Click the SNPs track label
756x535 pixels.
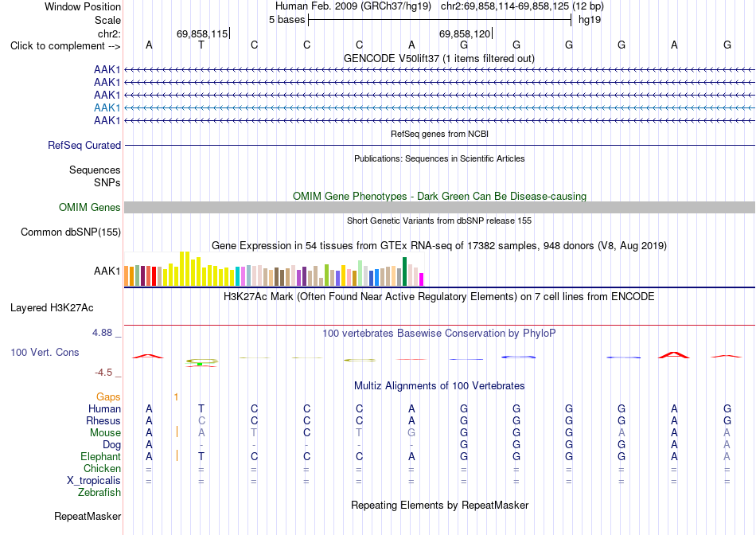(x=107, y=183)
